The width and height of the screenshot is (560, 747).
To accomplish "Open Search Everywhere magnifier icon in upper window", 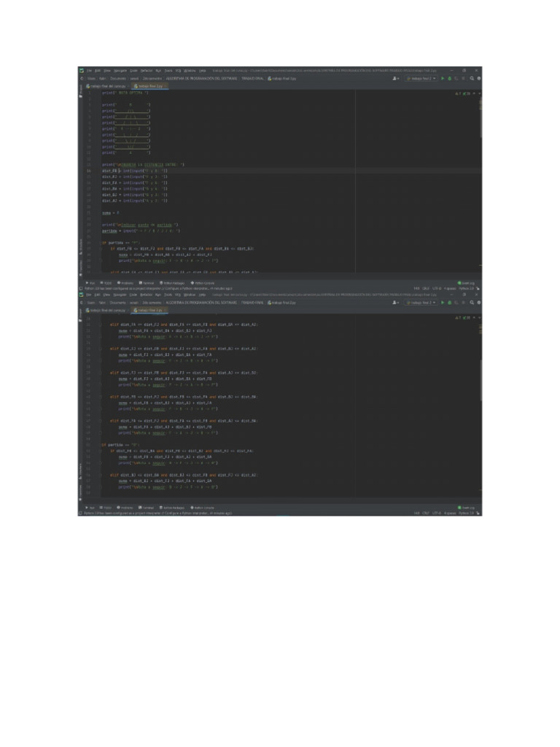I will click(472, 78).
